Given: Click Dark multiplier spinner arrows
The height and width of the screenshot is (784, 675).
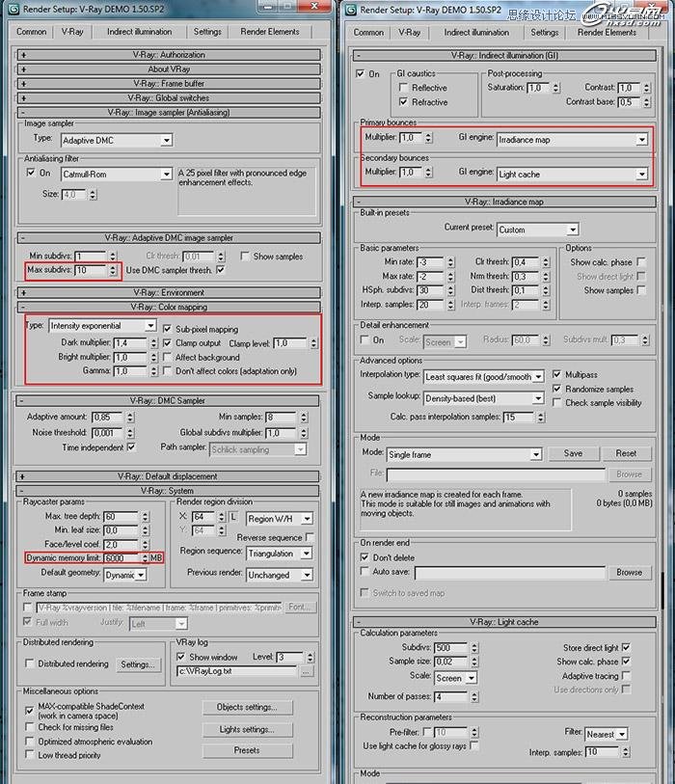Looking at the screenshot, I should click(x=154, y=343).
